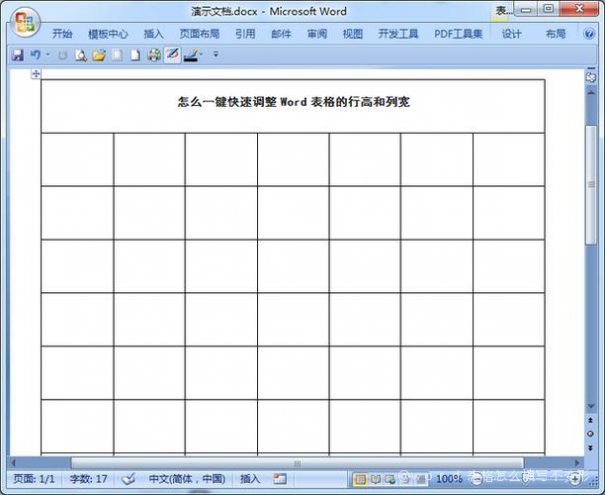This screenshot has height=495, width=605.
Task: Toggle the ruler button above the scrollbar
Action: click(590, 77)
